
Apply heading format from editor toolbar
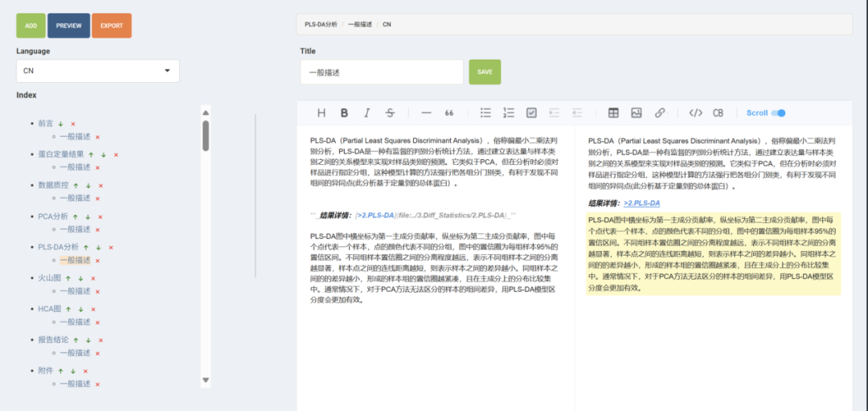click(321, 113)
